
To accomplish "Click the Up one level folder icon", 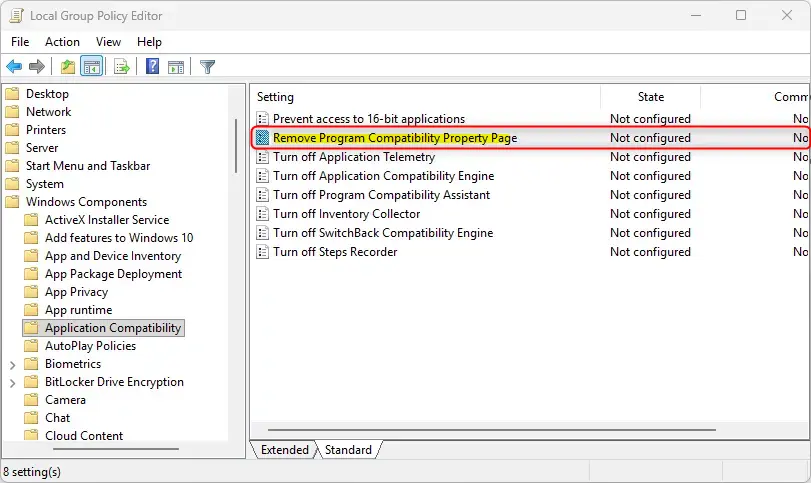I will (68, 67).
